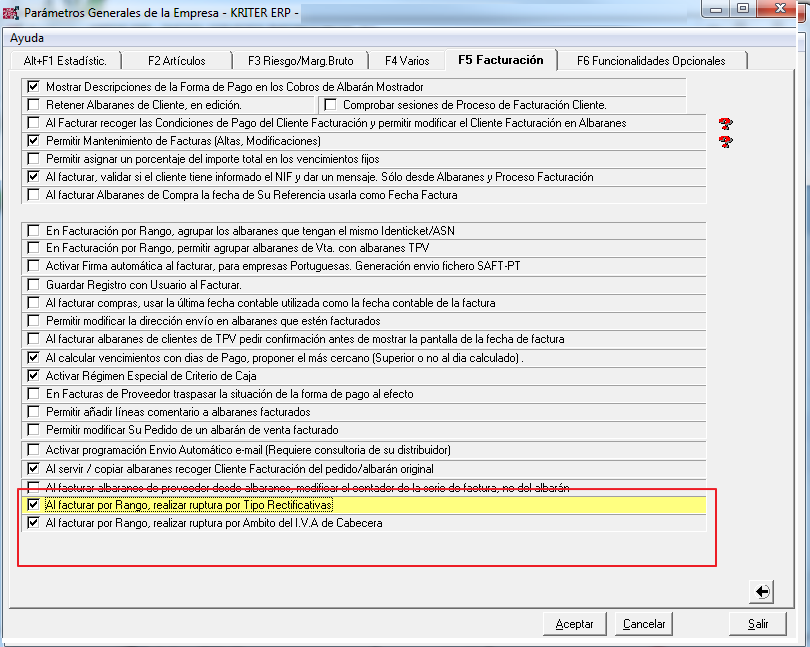Go to the F4 Varios tab
Image resolution: width=810 pixels, height=647 pixels.
(407, 60)
